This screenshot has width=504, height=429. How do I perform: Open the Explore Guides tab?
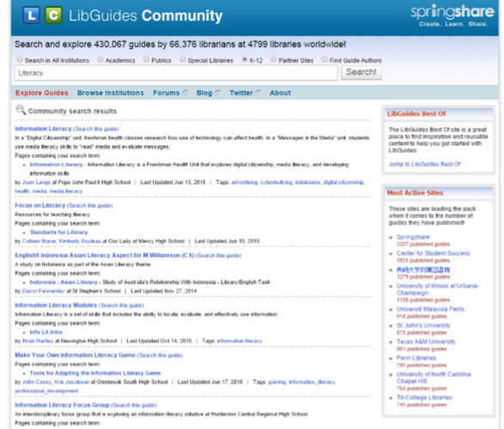pyautogui.click(x=42, y=93)
